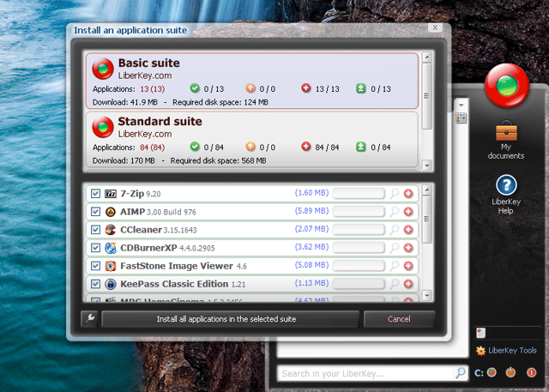Expand the small dropdown arrow in LiberKey panel
Viewport: 549px width, 392px height.
click(462, 105)
